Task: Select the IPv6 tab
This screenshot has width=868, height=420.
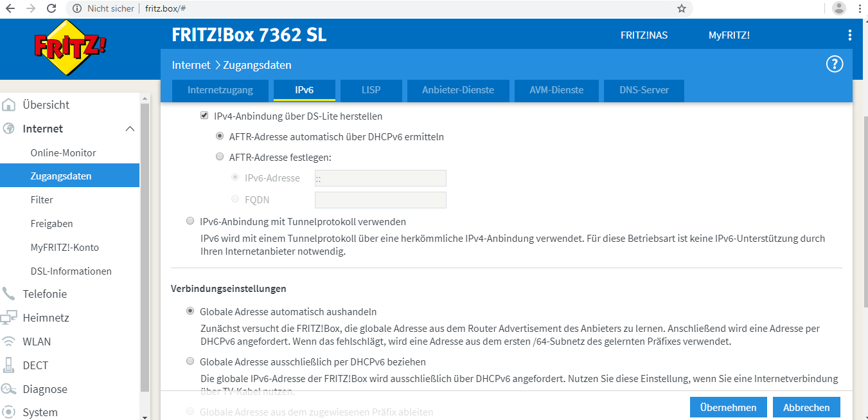Action: coord(305,90)
